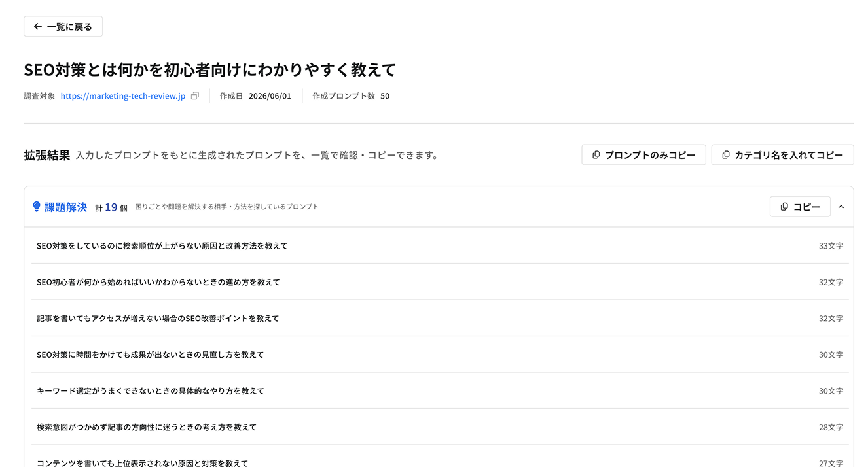Click the page title SEO対策とは何か
This screenshot has width=868, height=467.
(209, 69)
